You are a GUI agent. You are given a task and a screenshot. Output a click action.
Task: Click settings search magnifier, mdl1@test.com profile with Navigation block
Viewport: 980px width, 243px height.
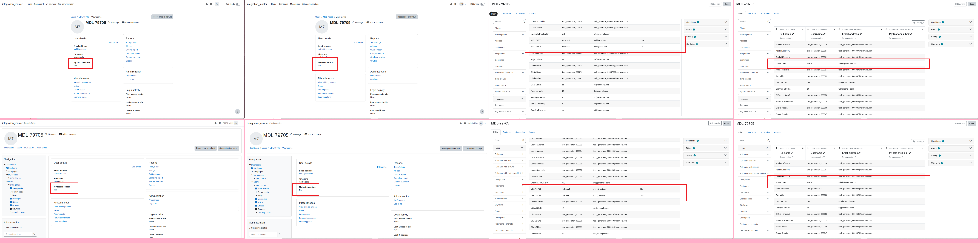[280, 234]
